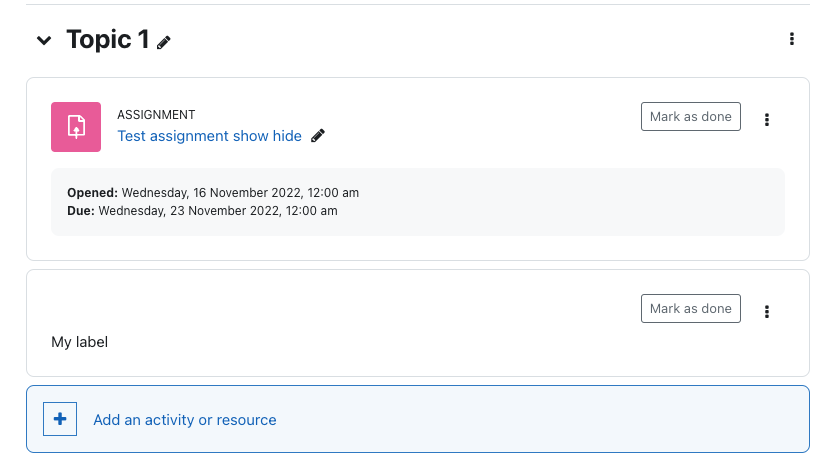Click the ASSIGNMENT type label
840x467 pixels.
156,115
